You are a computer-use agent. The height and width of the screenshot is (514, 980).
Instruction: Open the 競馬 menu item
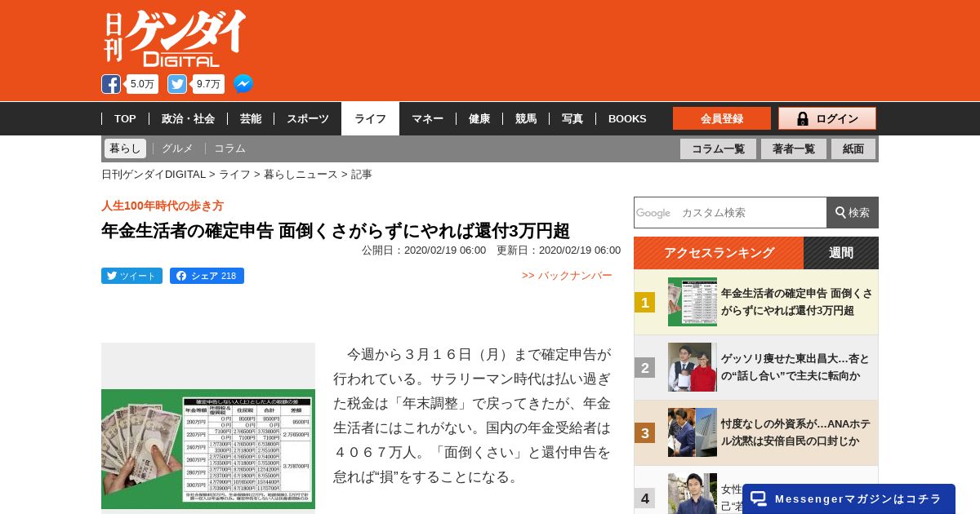pyautogui.click(x=526, y=119)
